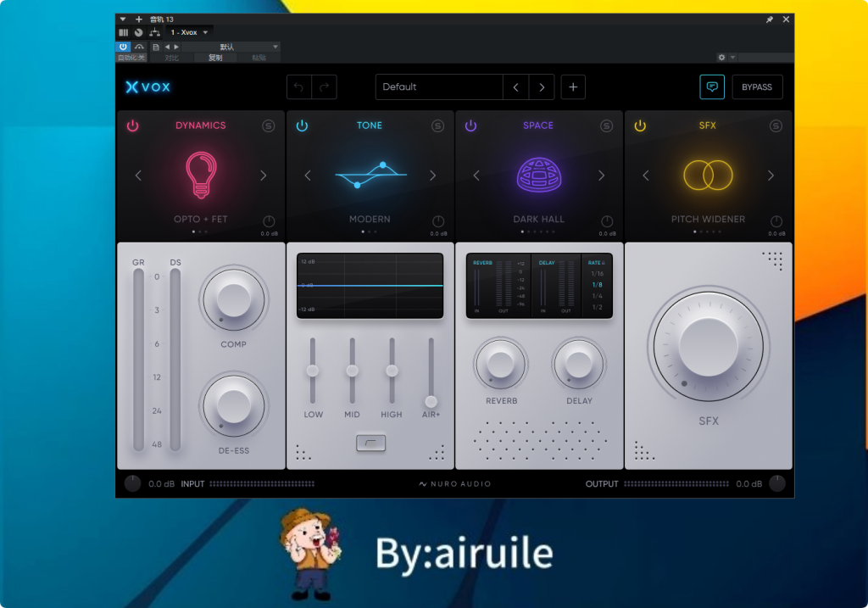Go to previous SPACE style with left chevron
The width and height of the screenshot is (868, 608).
point(476,176)
